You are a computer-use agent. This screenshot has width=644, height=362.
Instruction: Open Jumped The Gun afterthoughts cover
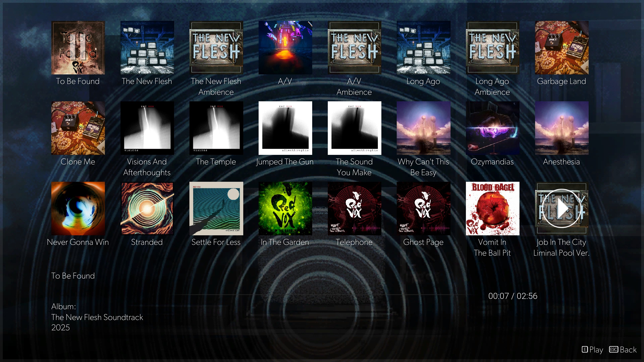tap(285, 128)
